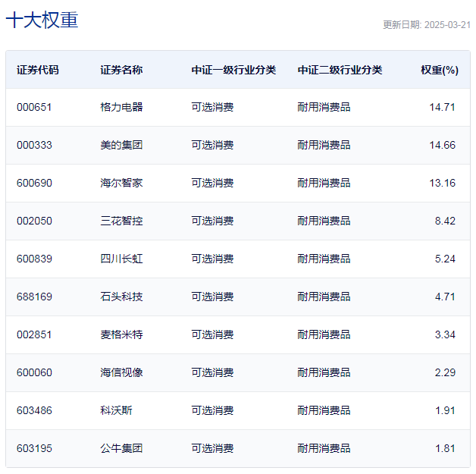Click 耐用消费品 in the 海尔智家 row
Screen dimensions: 476x474
(324, 183)
